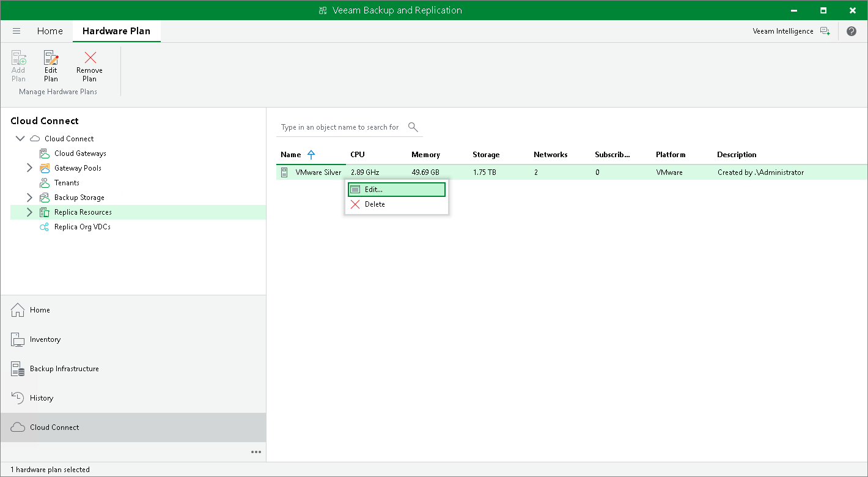The height and width of the screenshot is (477, 868).
Task: Choose Delete from the context menu
Action: (x=397, y=204)
